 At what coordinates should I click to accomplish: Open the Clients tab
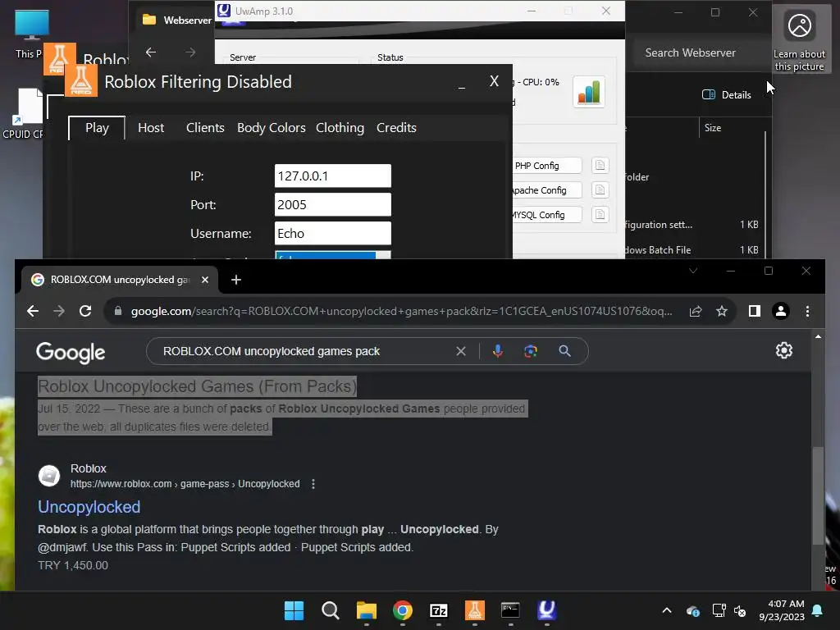pyautogui.click(x=205, y=128)
